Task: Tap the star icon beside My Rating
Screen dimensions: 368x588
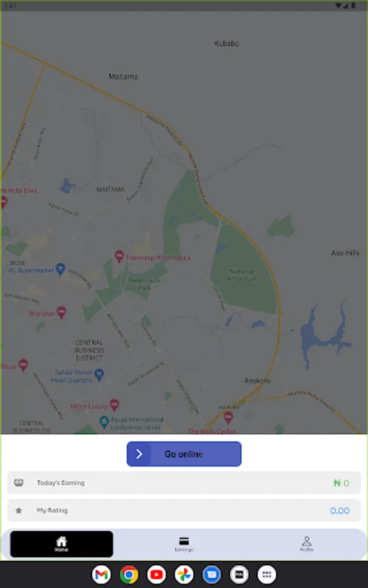Action: 19,510
